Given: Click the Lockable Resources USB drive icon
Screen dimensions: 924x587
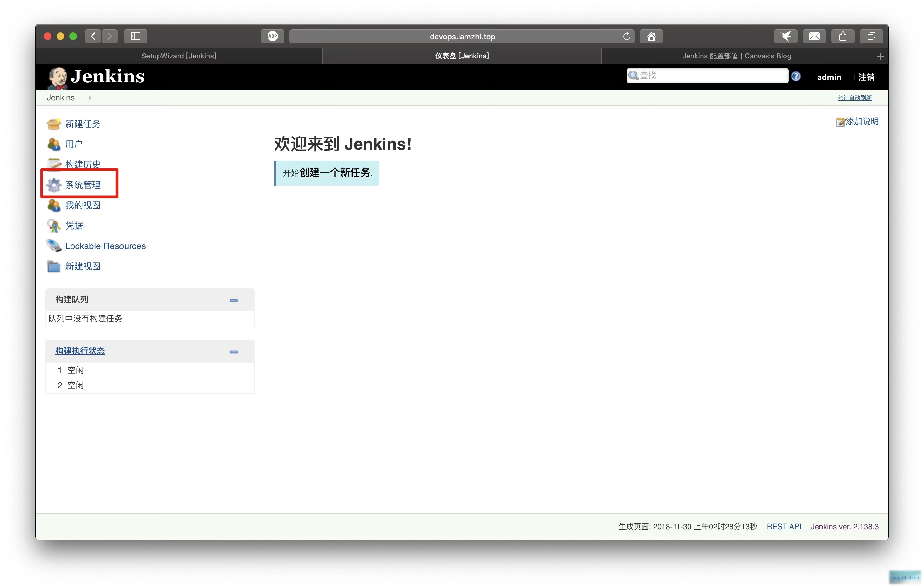Looking at the screenshot, I should [53, 246].
